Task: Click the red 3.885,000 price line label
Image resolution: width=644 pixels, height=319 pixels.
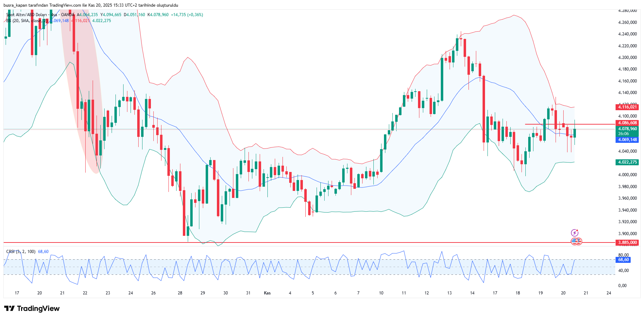Action: point(627,242)
